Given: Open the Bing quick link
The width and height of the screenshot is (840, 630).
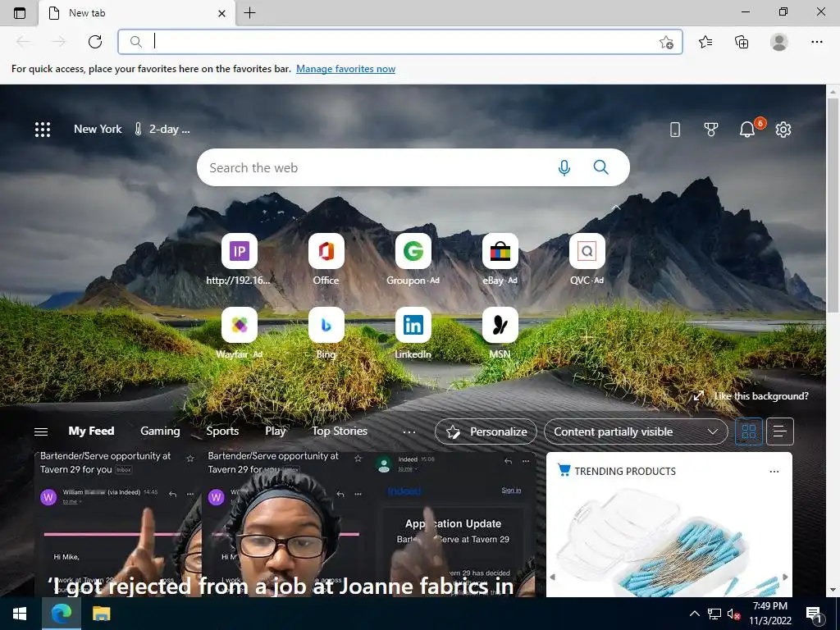Looking at the screenshot, I should pos(326,333).
